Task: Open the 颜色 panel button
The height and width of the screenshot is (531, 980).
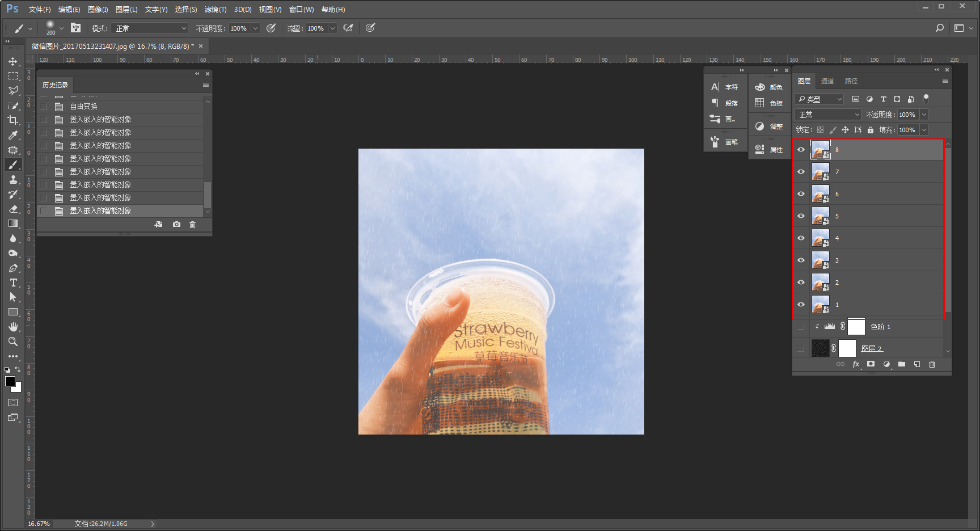Action: [769, 87]
